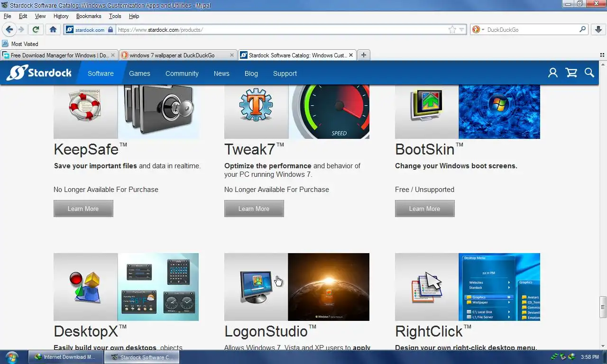Click Learn More under Tweak7
Screen dimensions: 607x364
click(x=254, y=209)
